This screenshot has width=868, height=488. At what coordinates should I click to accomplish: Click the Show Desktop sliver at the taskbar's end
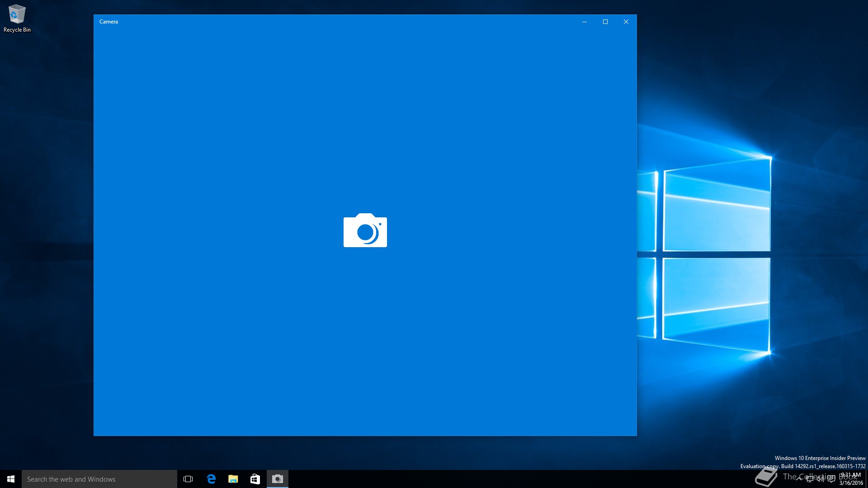pos(867,479)
